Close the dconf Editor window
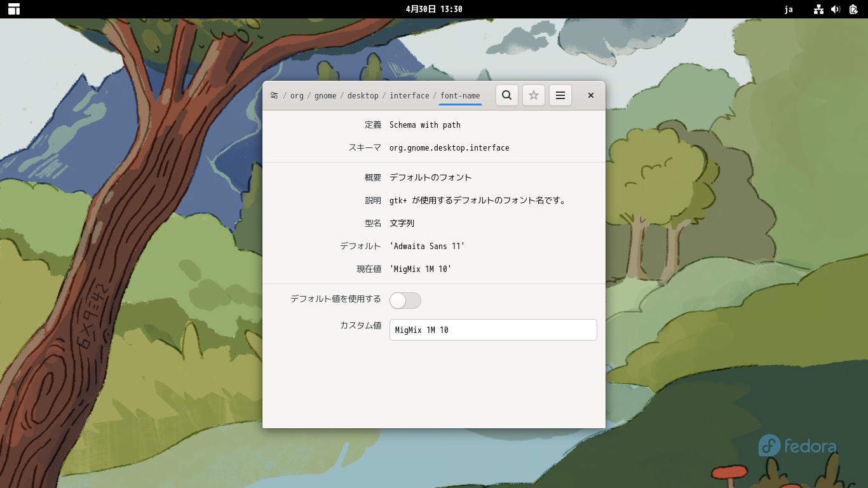This screenshot has height=488, width=868. point(590,95)
